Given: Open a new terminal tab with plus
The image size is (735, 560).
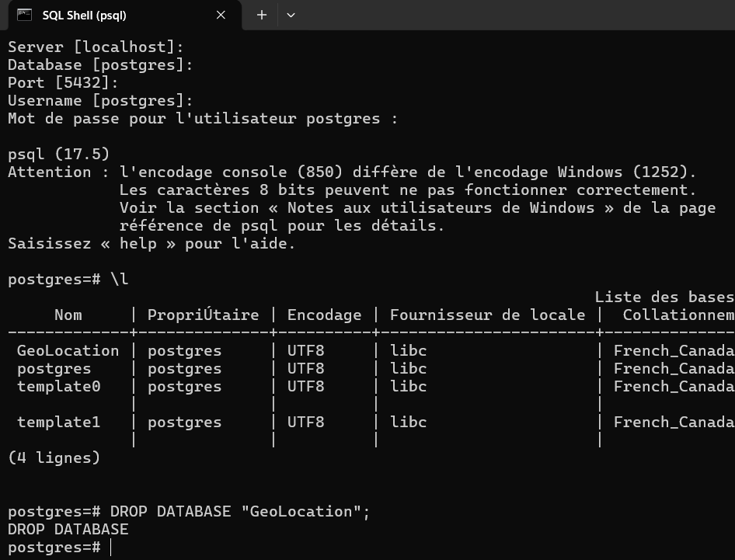Looking at the screenshot, I should (x=262, y=15).
